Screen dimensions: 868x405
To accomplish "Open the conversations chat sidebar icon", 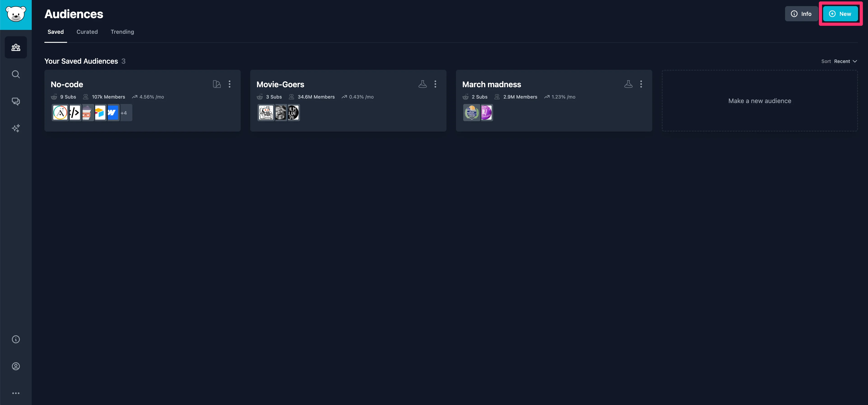I will [x=16, y=101].
